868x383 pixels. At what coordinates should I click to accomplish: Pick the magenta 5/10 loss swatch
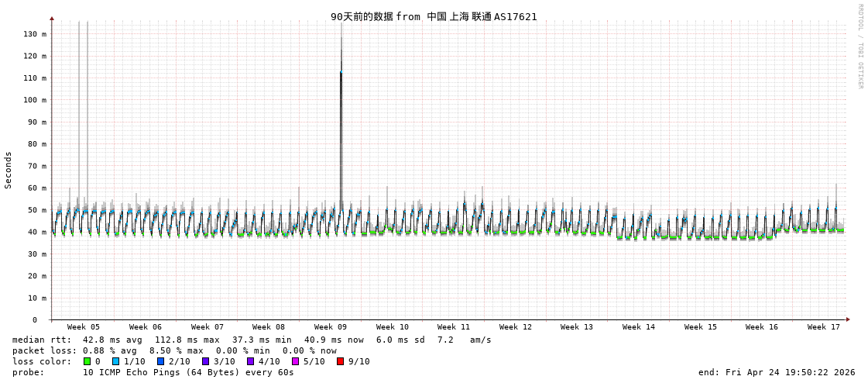(x=295, y=361)
